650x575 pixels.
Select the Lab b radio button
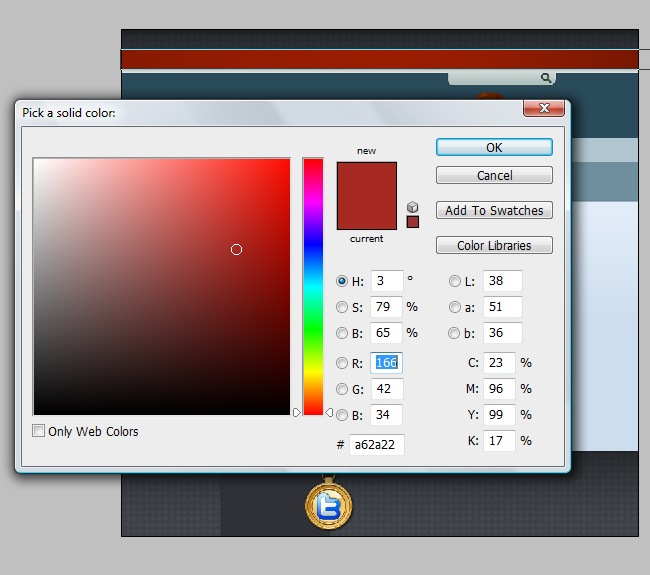coord(454,333)
